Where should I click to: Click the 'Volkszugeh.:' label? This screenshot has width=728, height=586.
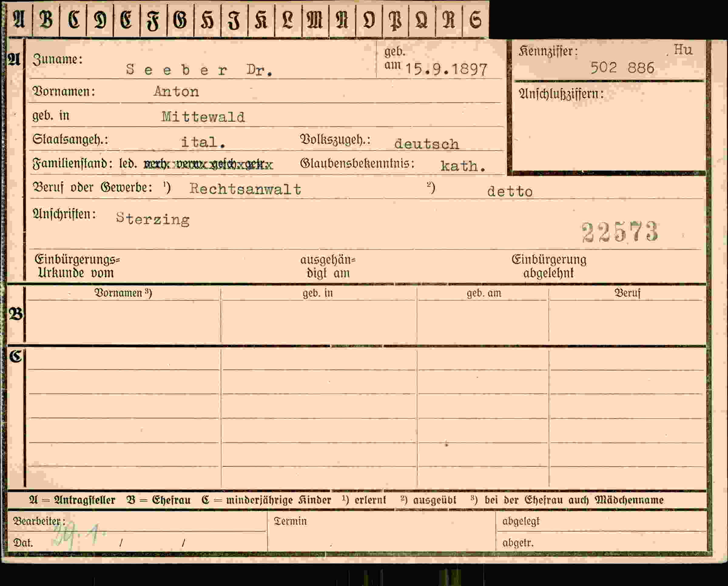[335, 140]
